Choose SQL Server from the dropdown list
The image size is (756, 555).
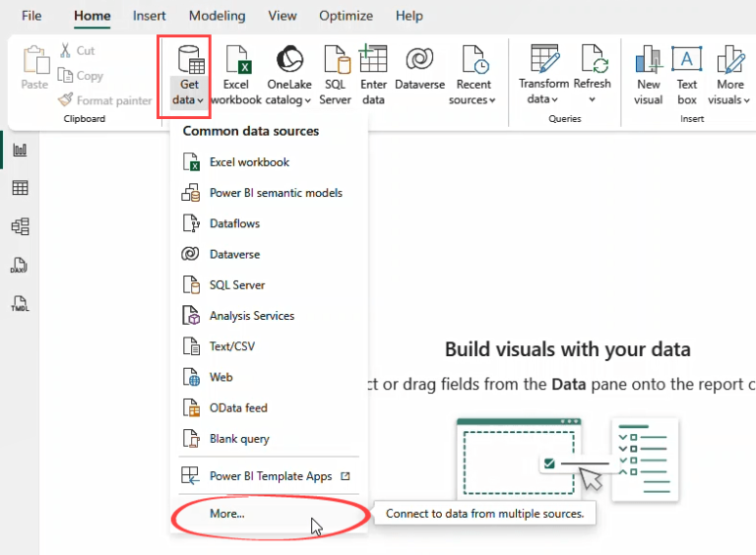tap(269, 284)
